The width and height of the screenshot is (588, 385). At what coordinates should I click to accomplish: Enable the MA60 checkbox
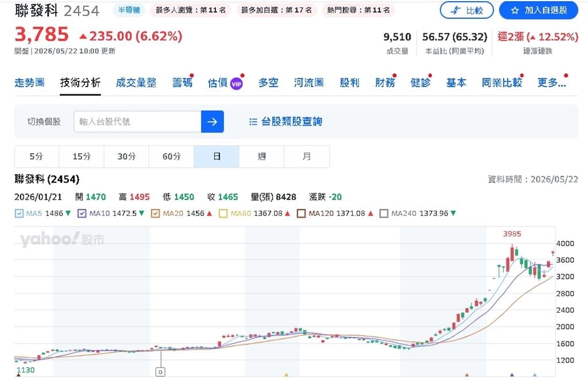[223, 213]
